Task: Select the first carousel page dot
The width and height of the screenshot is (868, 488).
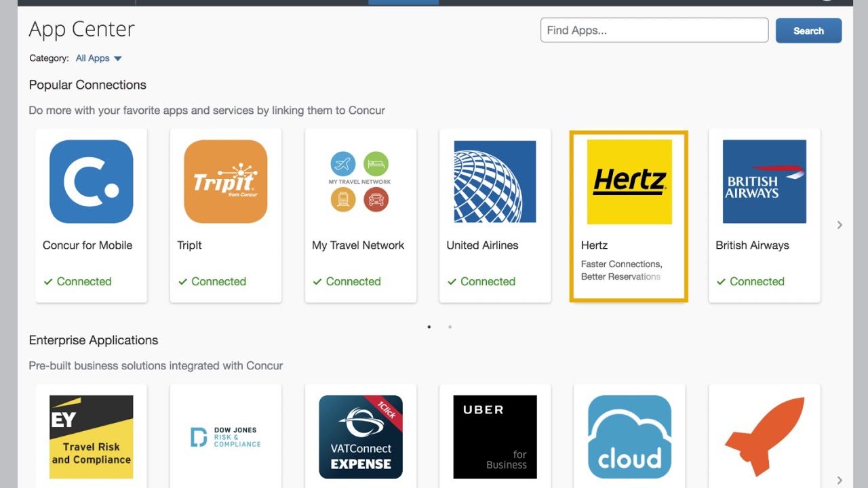Action: [429, 327]
